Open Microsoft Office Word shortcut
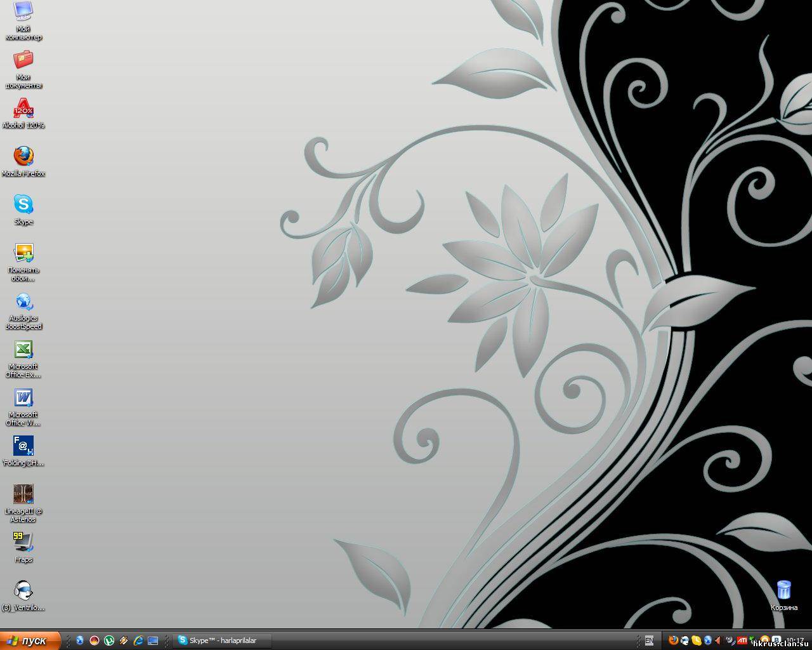The width and height of the screenshot is (812, 650). [23, 398]
